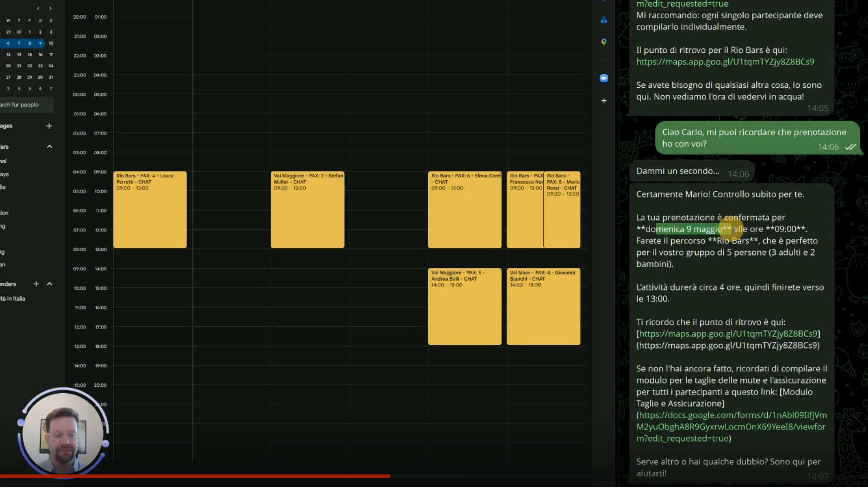The image size is (868, 488).
Task: Add a new booking page plus icon
Action: click(x=49, y=126)
